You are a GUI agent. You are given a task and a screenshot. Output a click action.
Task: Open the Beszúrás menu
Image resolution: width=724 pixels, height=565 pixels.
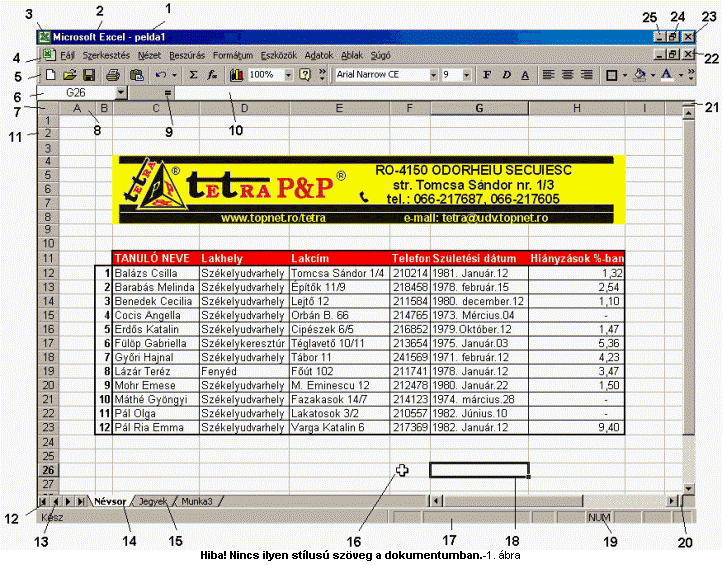click(x=187, y=55)
